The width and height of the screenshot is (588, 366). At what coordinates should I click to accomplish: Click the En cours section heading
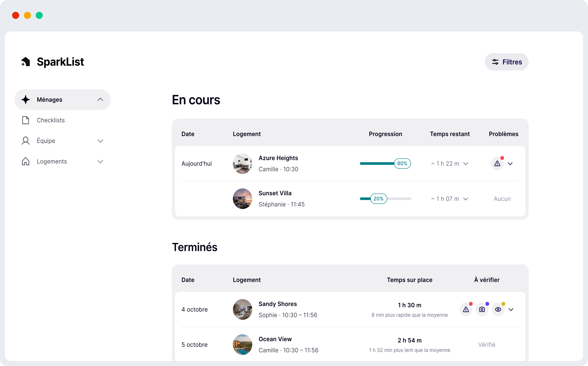[x=196, y=100]
